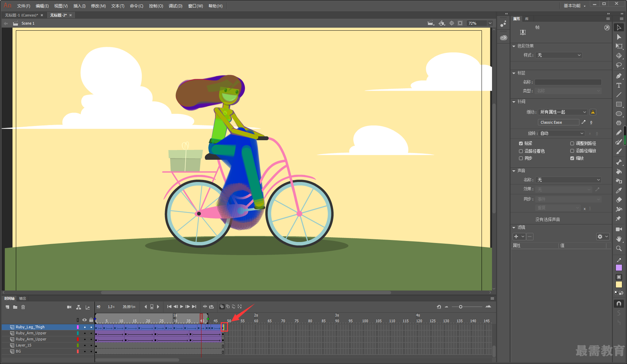
Task: Select the Text tool
Action: [x=619, y=86]
